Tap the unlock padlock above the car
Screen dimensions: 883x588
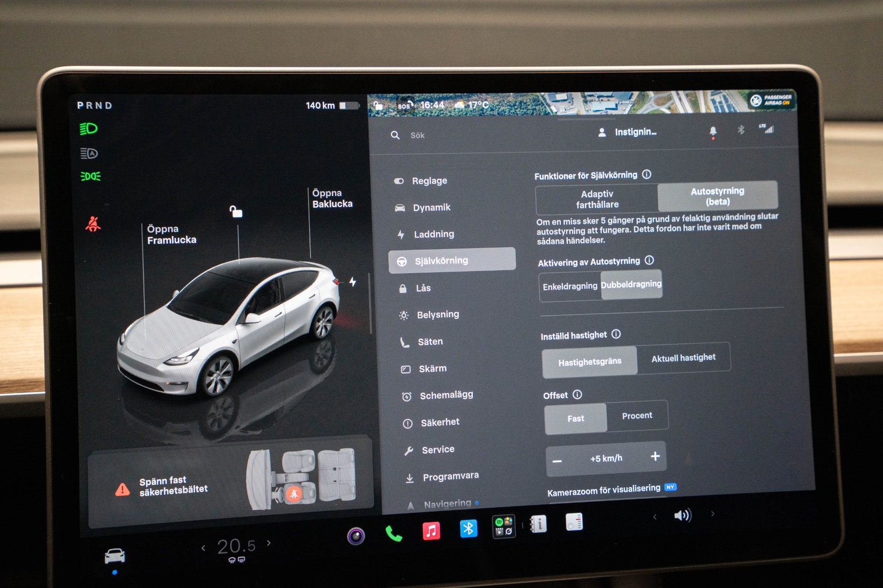[236, 211]
